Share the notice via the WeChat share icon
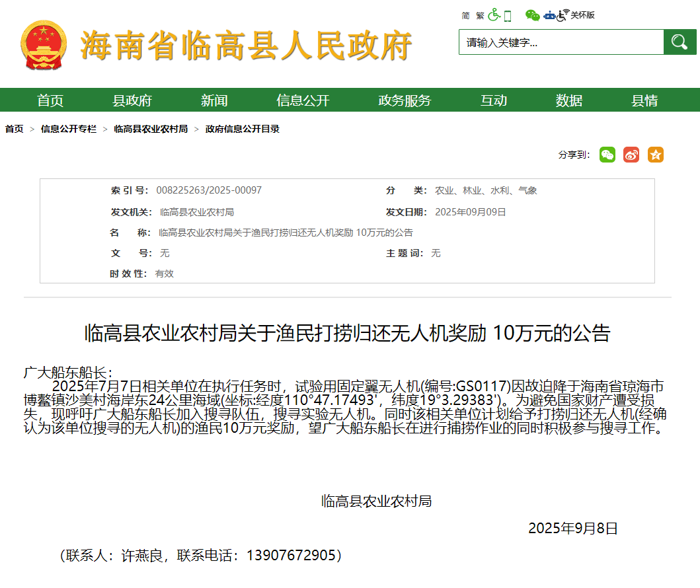The height and width of the screenshot is (588, 700). point(607,155)
